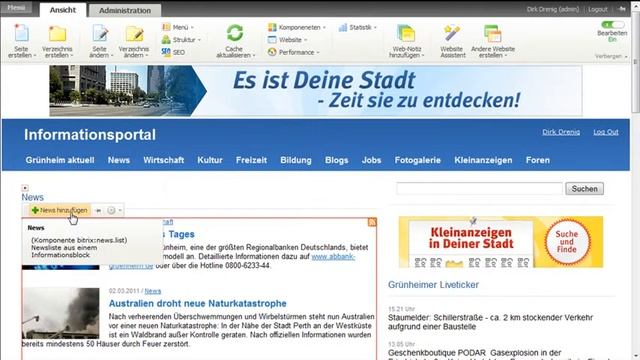Open the Kultur nav item
Screen dimensions: 640x360
210,160
